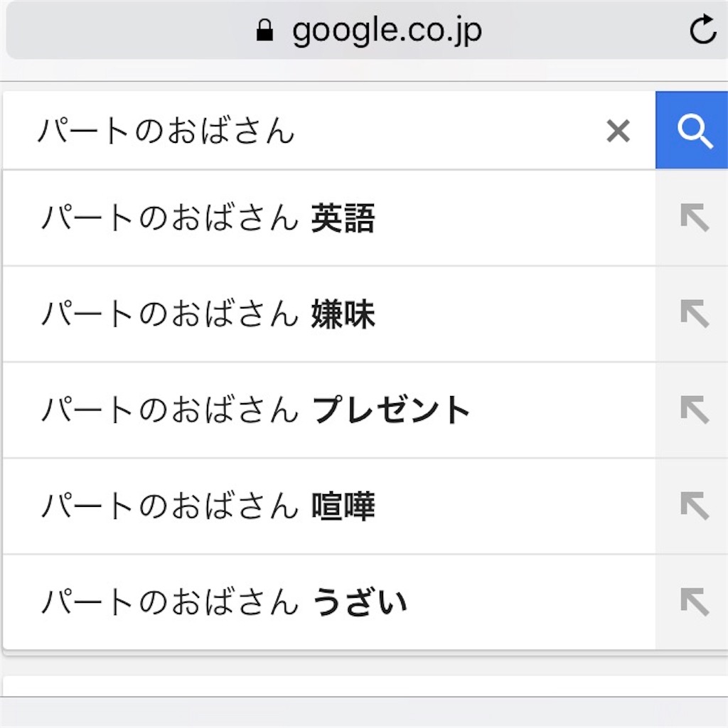
Task: Tap the google.co.jp address text
Action: point(387,30)
